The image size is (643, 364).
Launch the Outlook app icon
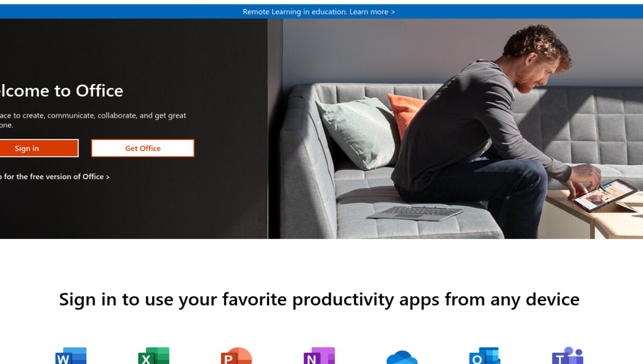click(x=485, y=356)
